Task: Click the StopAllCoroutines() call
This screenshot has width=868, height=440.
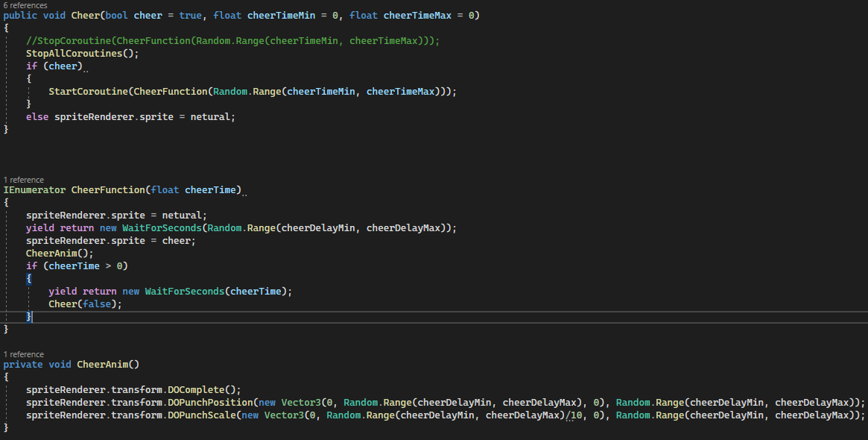Action: pos(83,53)
